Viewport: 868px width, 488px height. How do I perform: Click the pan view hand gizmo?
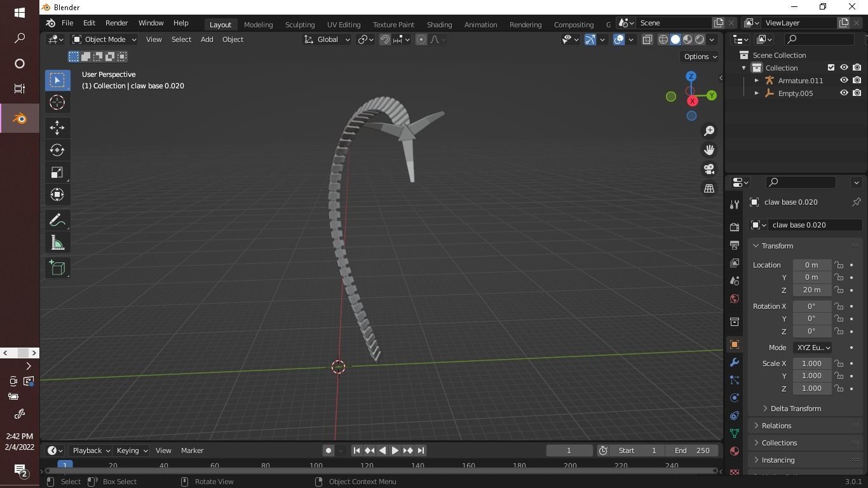[x=709, y=150]
